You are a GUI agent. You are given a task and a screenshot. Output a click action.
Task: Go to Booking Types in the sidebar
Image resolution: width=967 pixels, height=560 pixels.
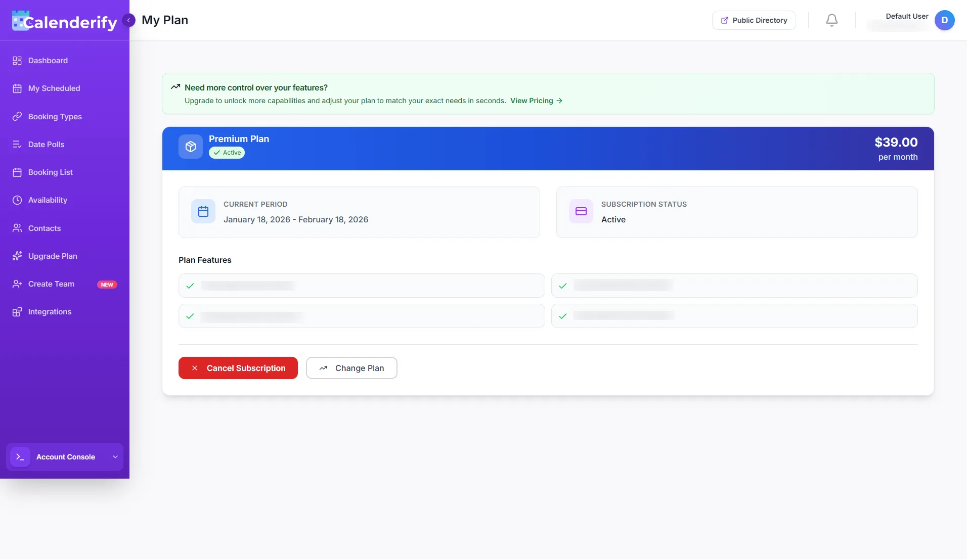point(55,117)
